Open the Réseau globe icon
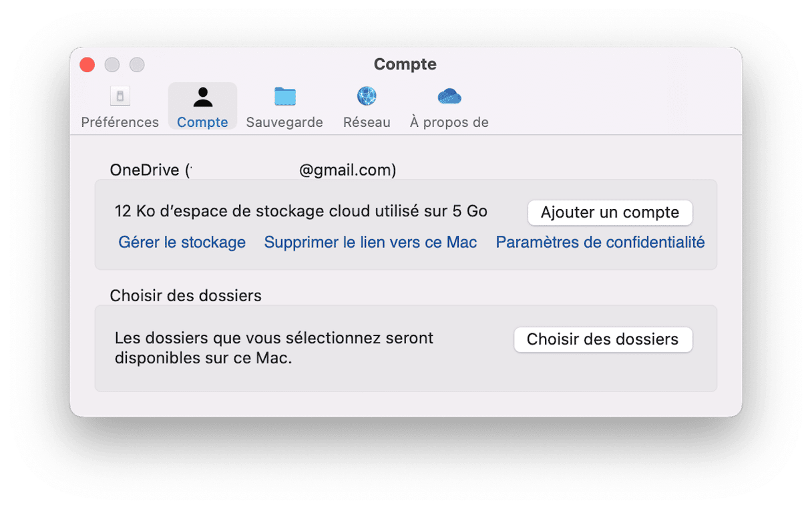This screenshot has height=509, width=812. point(367,96)
